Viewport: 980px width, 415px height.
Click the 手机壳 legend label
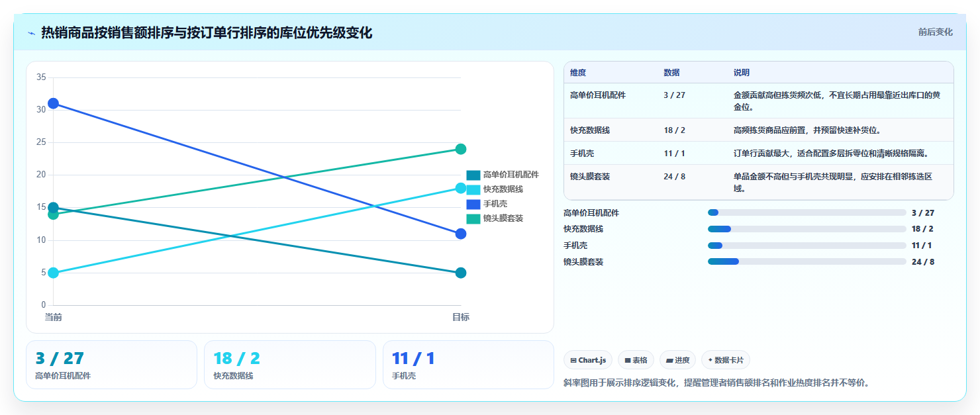click(495, 204)
